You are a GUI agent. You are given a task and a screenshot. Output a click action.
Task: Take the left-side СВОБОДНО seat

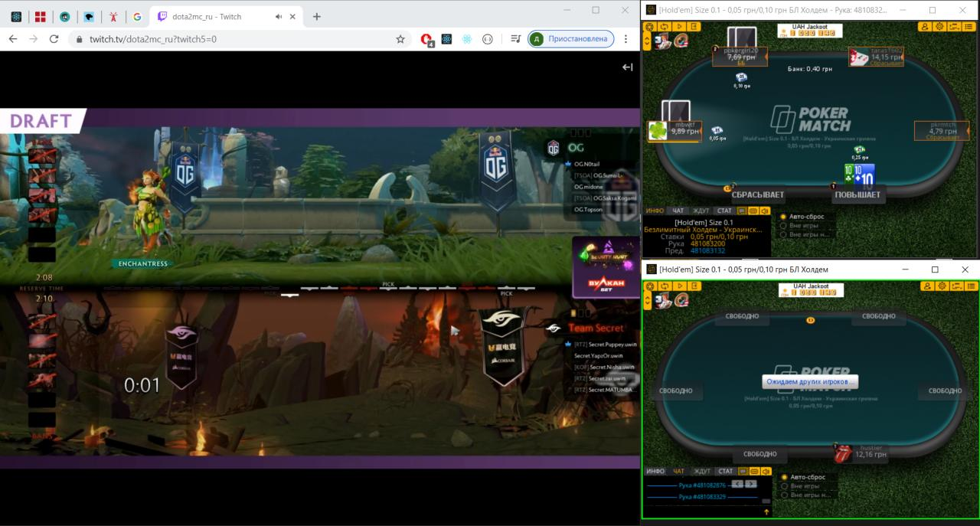[675, 390]
